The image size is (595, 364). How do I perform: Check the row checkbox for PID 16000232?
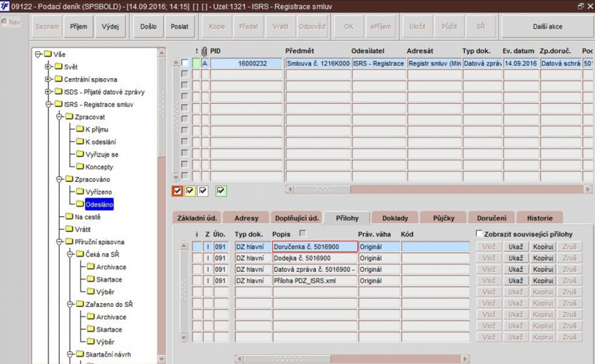(184, 62)
